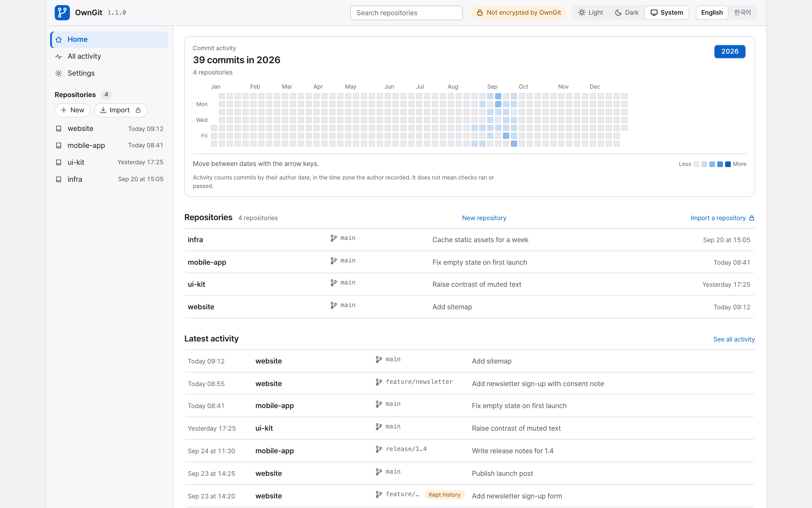Click the download icon in the Import button
Viewport: 812px width, 508px height.
(x=103, y=110)
